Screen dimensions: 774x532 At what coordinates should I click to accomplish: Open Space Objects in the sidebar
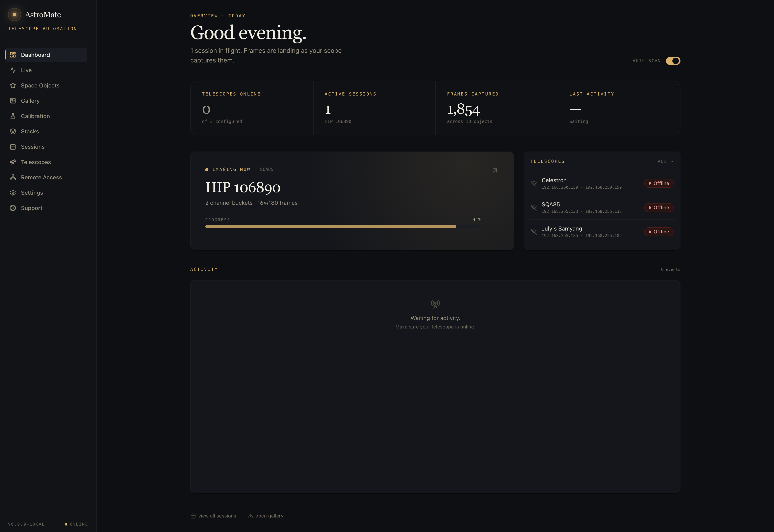[x=46, y=85]
